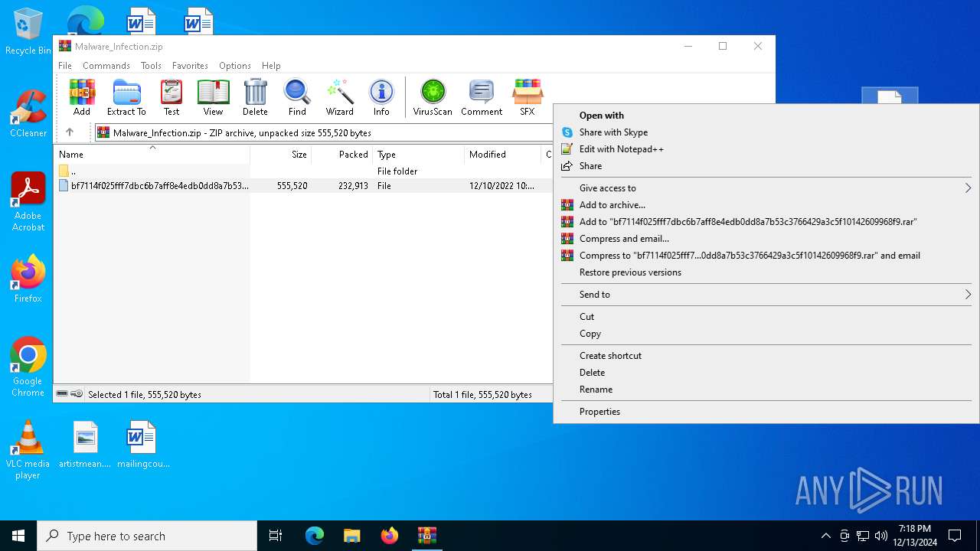
Task: Select the Share context menu entry
Action: coord(766,166)
